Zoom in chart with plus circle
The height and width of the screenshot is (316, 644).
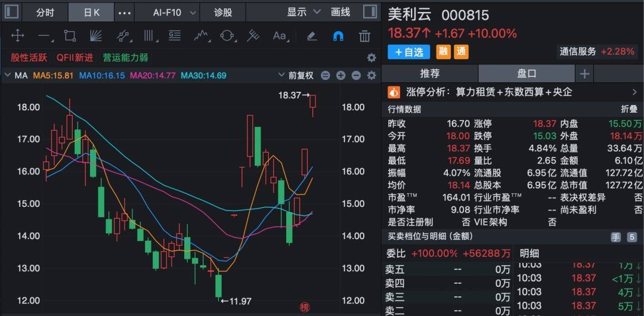point(340,76)
